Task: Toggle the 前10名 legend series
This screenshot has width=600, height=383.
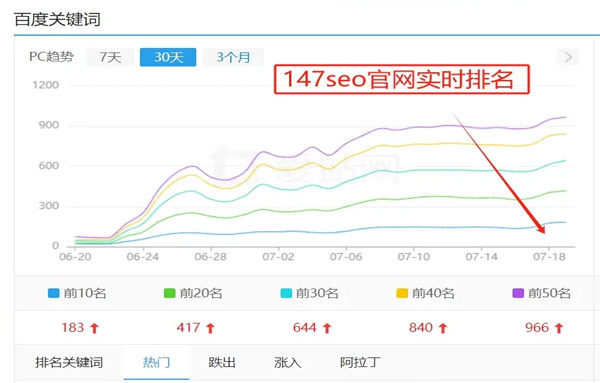Action: coord(77,293)
